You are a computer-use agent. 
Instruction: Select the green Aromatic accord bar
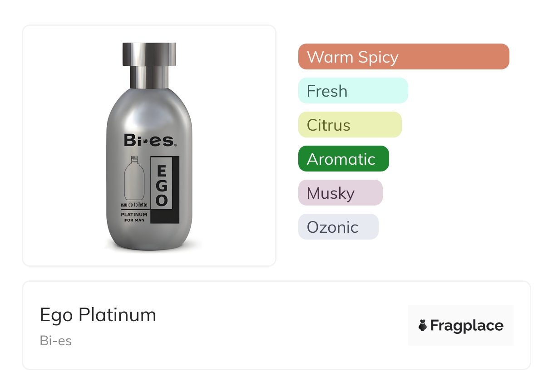coord(343,159)
